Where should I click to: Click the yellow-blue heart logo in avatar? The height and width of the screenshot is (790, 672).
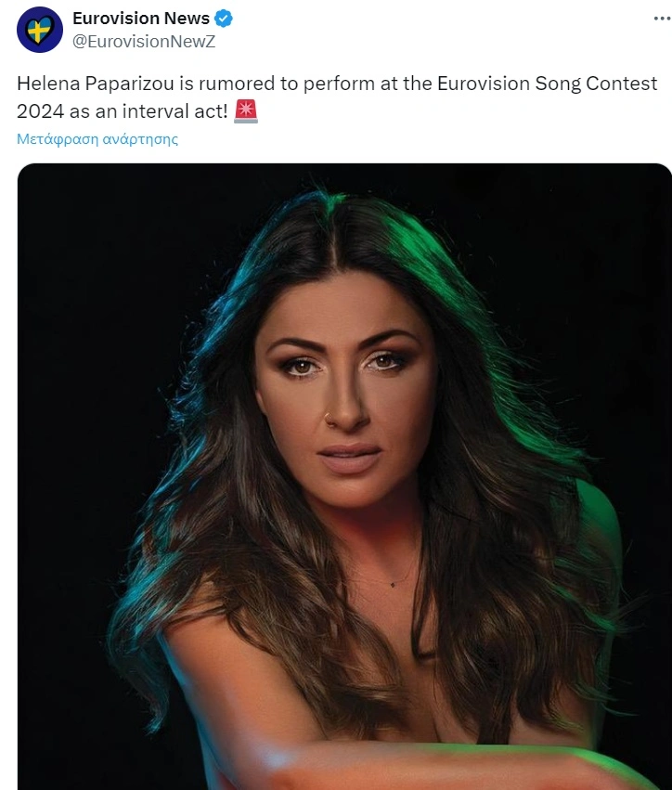pyautogui.click(x=39, y=31)
